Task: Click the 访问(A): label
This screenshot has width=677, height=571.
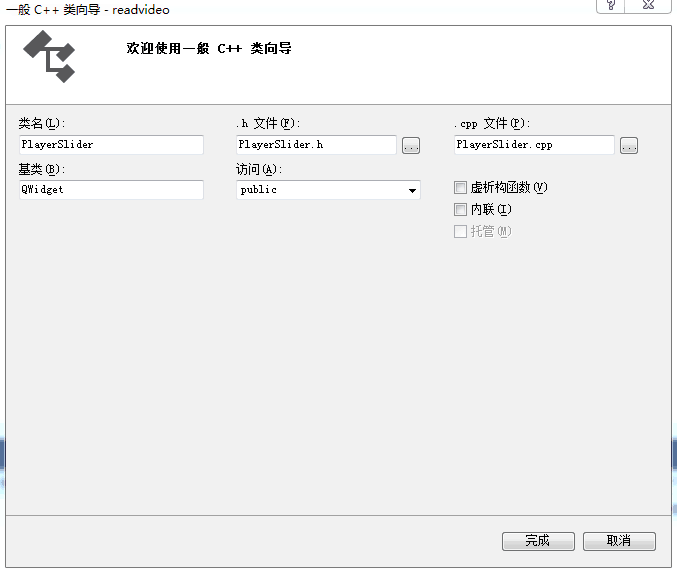Action: 259,169
